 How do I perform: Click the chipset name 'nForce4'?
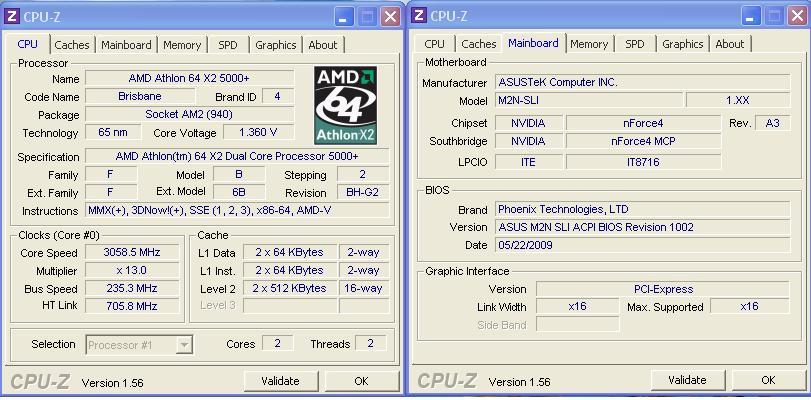(643, 123)
